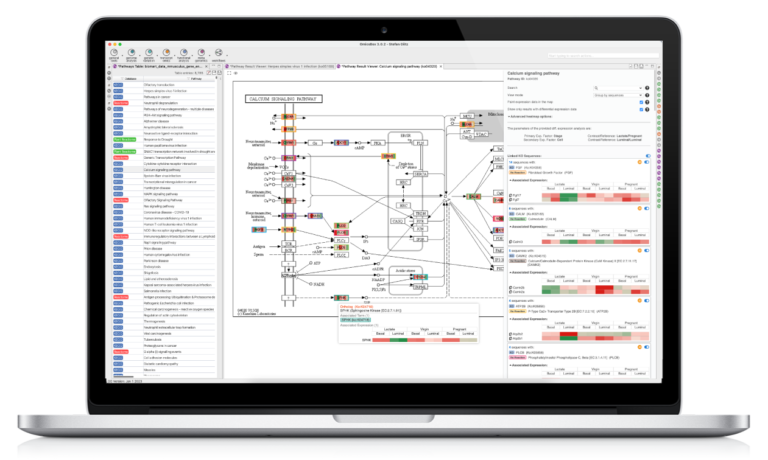Select the Pathways in cancer row
The width and height of the screenshot is (768, 460).
(162, 97)
